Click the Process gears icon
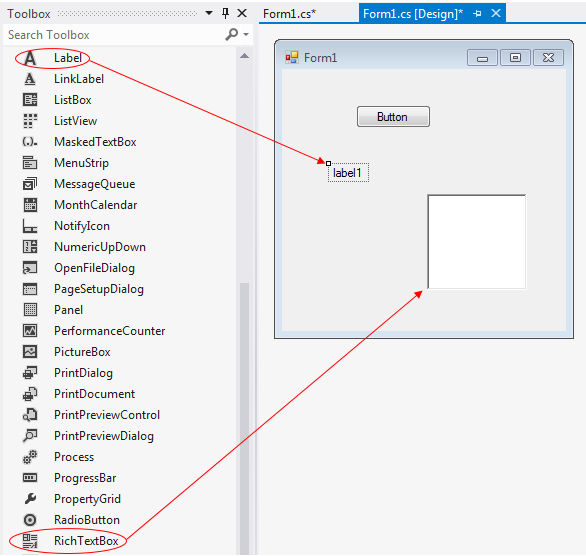The height and width of the screenshot is (556, 586). pos(30,457)
